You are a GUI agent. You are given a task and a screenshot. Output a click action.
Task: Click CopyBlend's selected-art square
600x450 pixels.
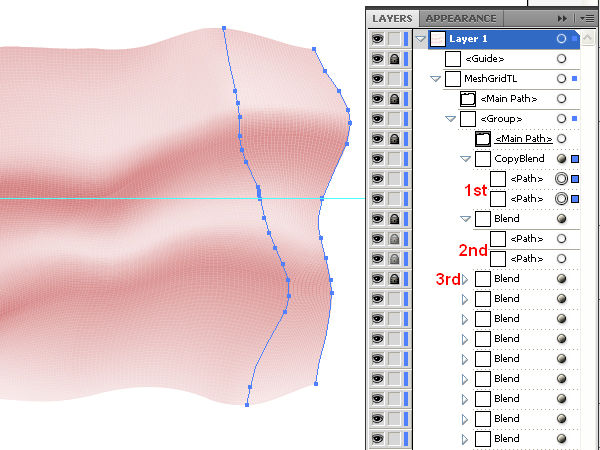[x=575, y=159]
